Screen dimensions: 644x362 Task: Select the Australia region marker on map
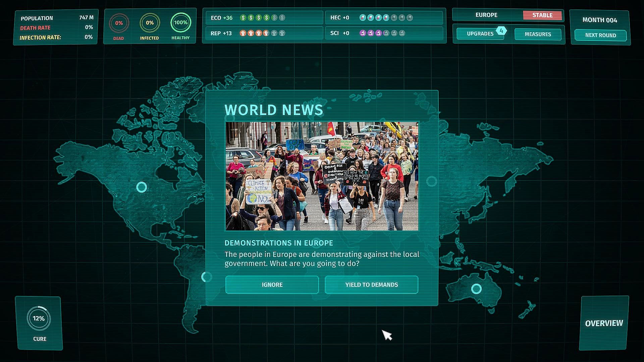point(476,289)
